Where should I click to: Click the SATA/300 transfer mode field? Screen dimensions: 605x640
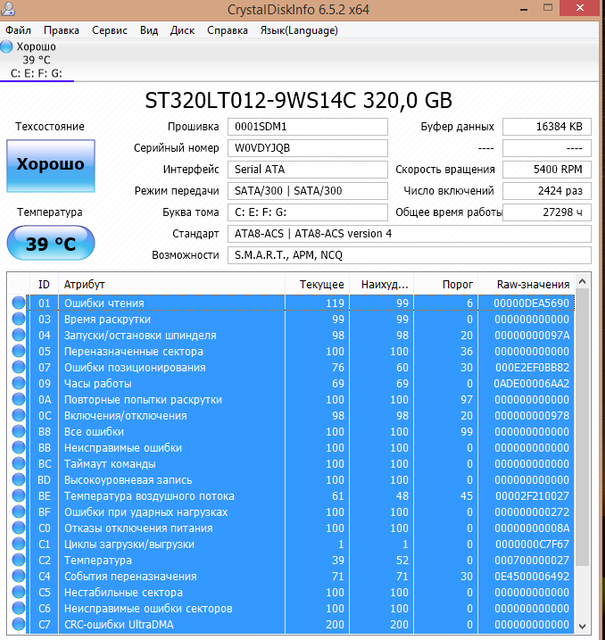(x=307, y=191)
